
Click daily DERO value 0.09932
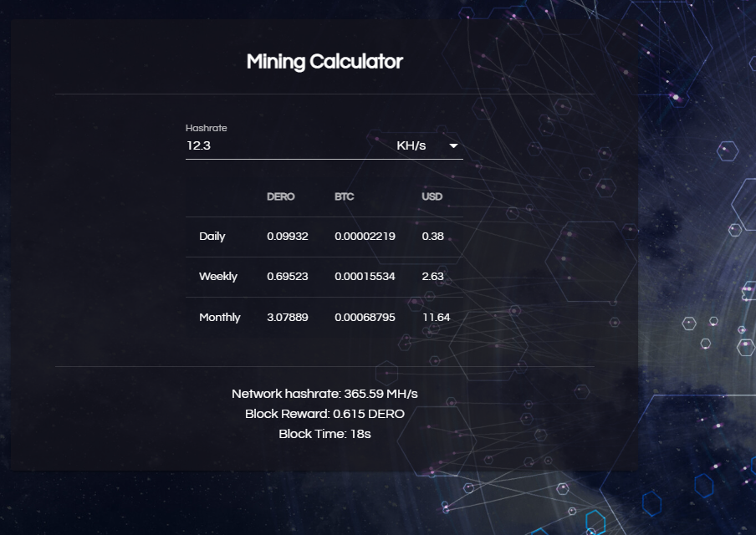point(288,237)
